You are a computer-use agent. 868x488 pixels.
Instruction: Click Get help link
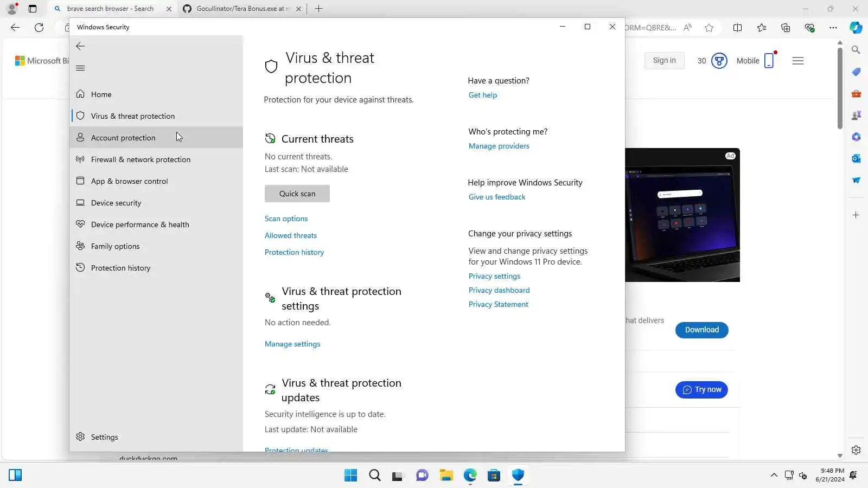tap(483, 95)
